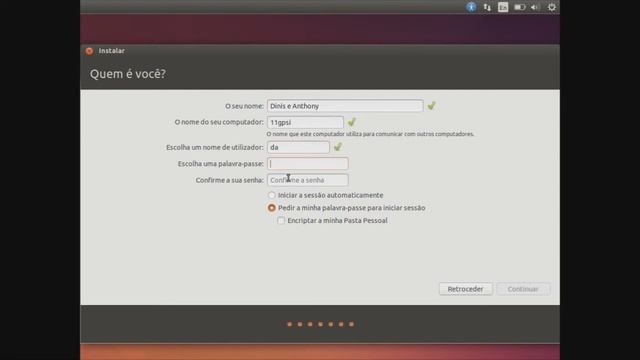640x360 pixels.
Task: Open the sound volume indicator
Action: pos(535,7)
